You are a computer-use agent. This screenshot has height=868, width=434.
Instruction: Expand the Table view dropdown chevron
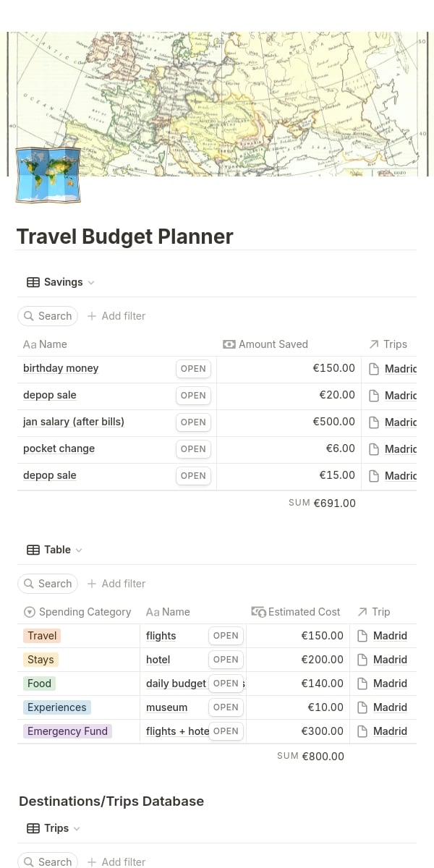tap(79, 550)
